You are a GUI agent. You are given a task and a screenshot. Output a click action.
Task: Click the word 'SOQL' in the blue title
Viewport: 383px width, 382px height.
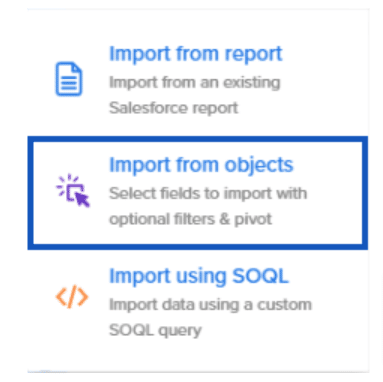pyautogui.click(x=260, y=276)
